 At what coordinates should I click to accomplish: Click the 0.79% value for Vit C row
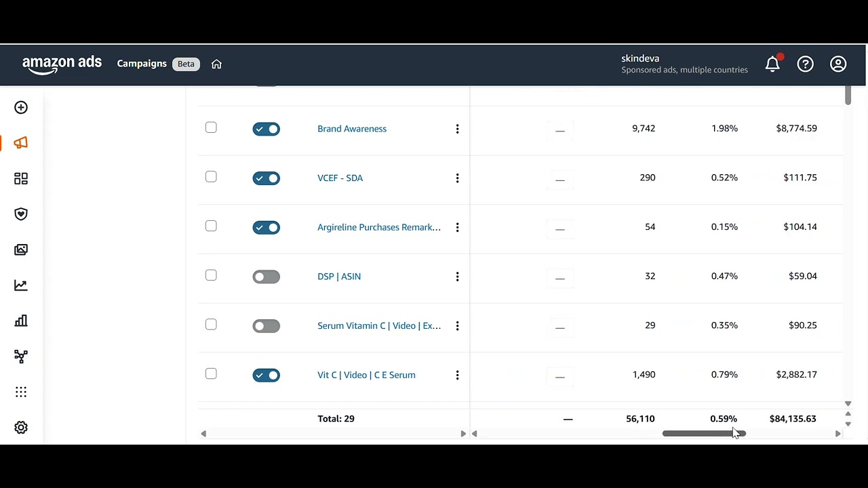(724, 374)
